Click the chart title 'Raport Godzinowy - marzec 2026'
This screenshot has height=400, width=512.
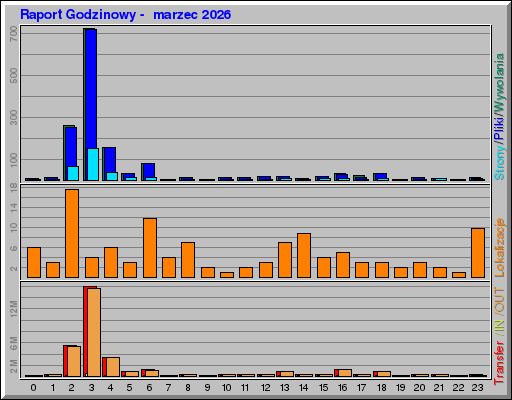(x=125, y=15)
